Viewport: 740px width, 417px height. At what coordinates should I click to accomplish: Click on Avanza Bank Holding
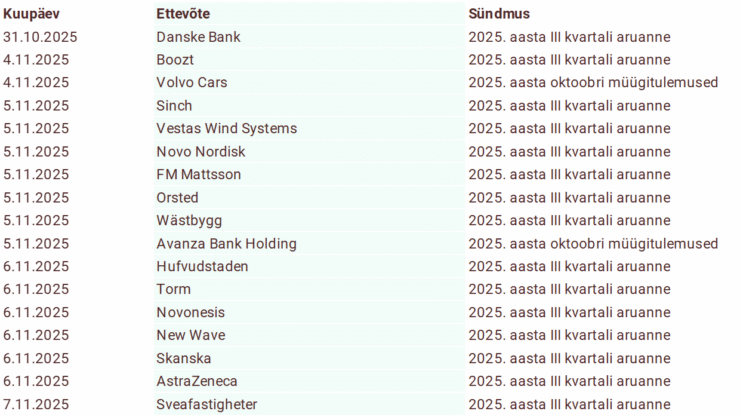coord(226,244)
